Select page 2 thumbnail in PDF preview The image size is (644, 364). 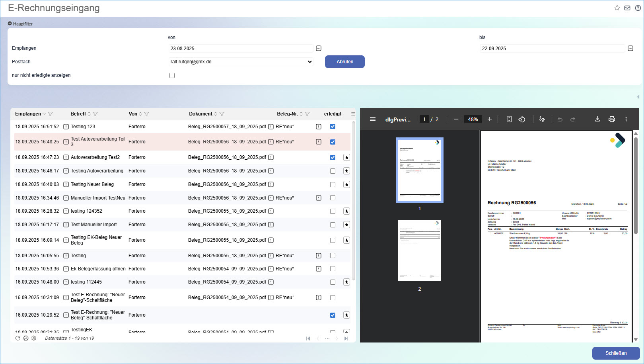(419, 251)
